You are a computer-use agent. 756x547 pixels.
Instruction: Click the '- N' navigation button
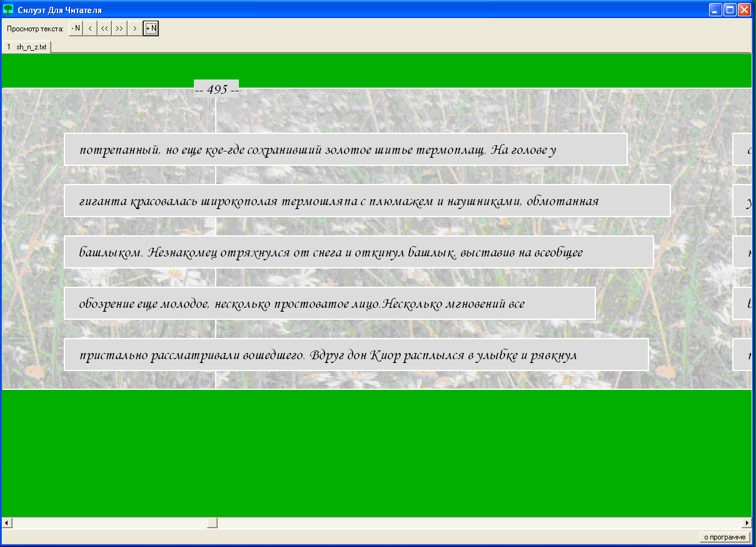[76, 29]
